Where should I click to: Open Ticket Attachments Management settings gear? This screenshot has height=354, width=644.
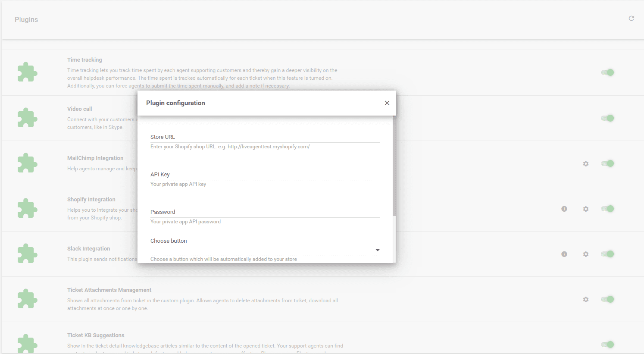[586, 299]
